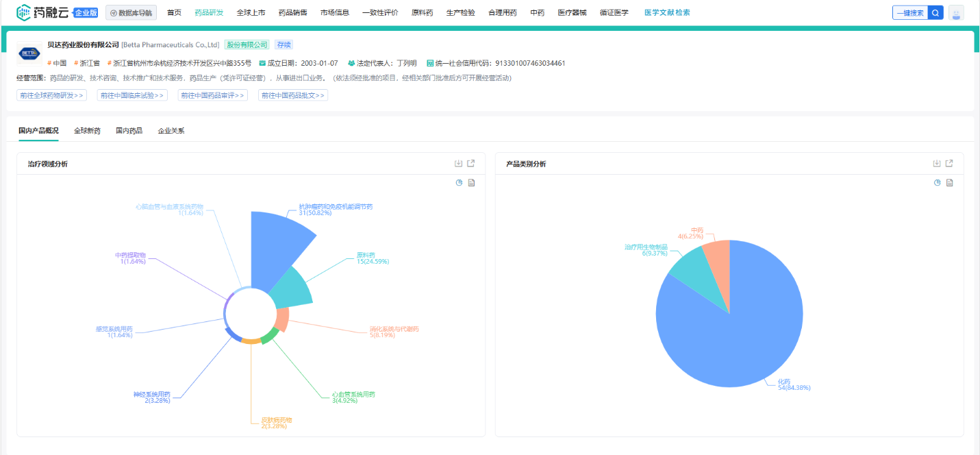Click the 成立日期 calendar icon
Image resolution: width=980 pixels, height=455 pixels.
[262, 63]
